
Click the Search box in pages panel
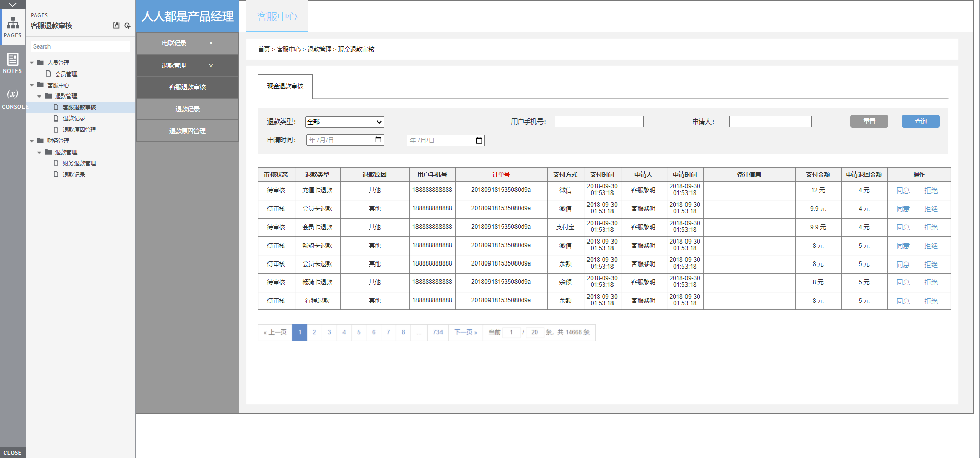(x=80, y=46)
